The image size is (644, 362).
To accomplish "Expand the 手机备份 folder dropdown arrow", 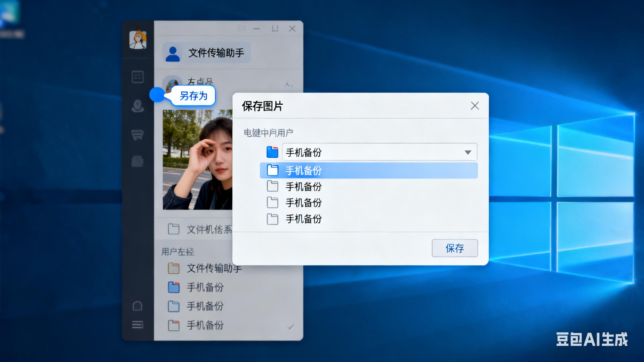I will (468, 152).
